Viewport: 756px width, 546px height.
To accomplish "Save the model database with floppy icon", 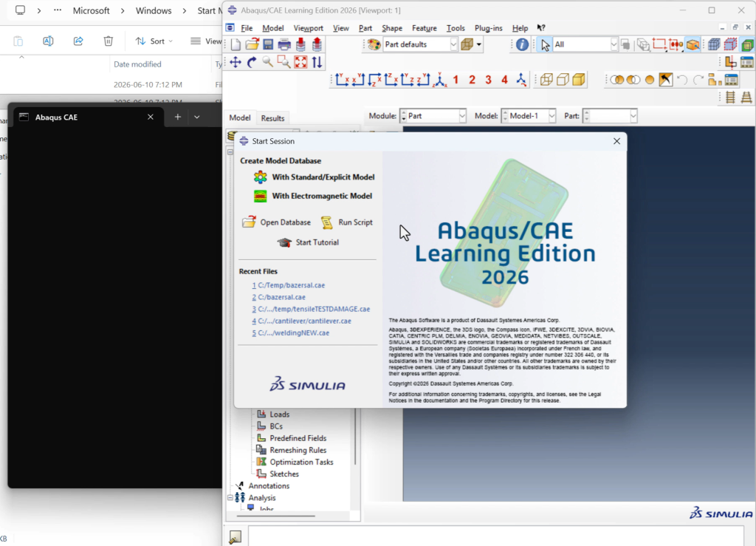I will (268, 45).
